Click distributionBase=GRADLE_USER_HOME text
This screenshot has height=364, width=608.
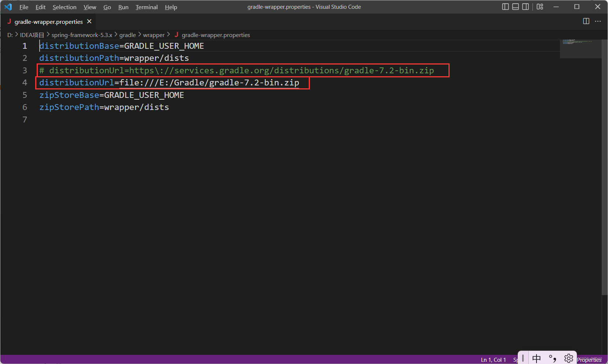pos(121,46)
